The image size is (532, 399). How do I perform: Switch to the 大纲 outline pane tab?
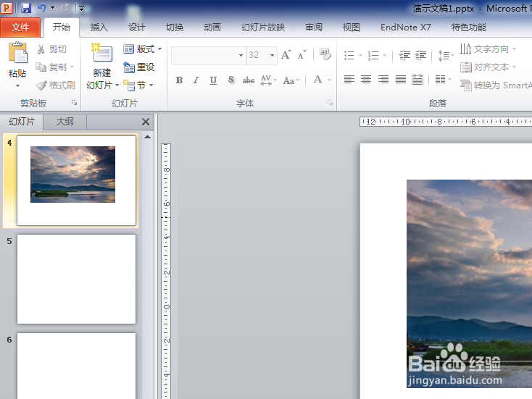[65, 122]
